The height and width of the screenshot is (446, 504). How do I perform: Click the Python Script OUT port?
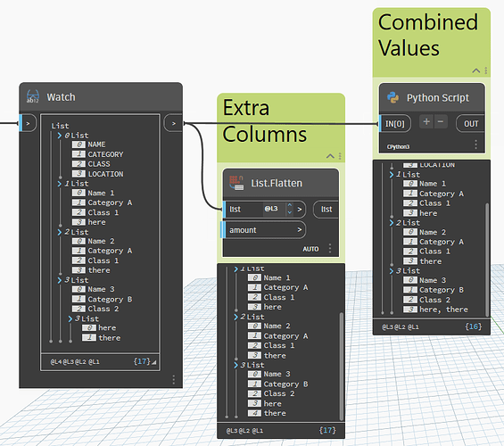[470, 124]
